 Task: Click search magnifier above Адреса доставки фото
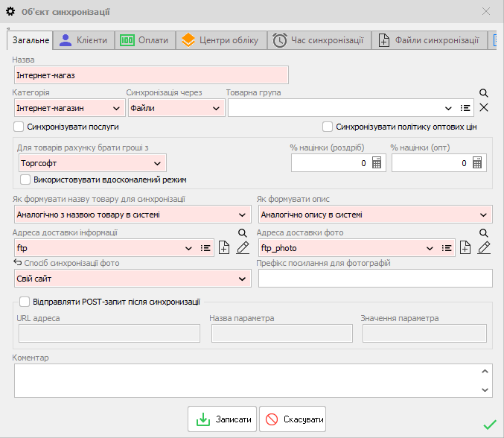(483, 233)
